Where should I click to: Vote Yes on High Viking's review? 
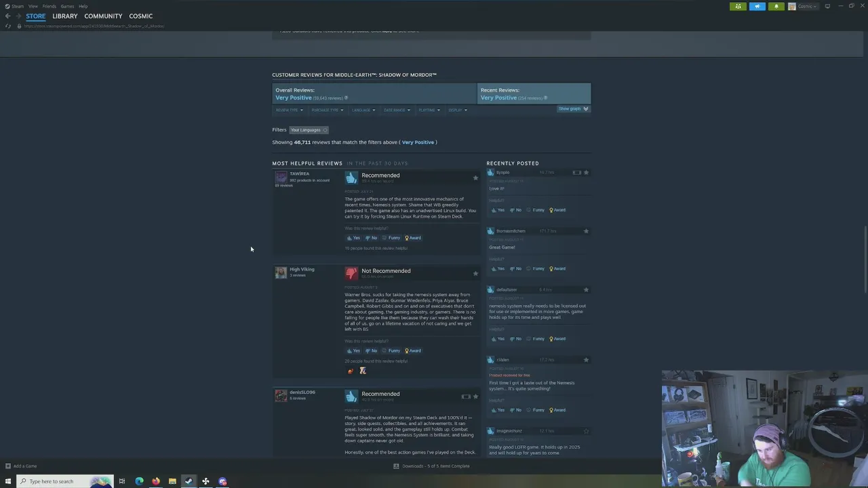pyautogui.click(x=353, y=350)
